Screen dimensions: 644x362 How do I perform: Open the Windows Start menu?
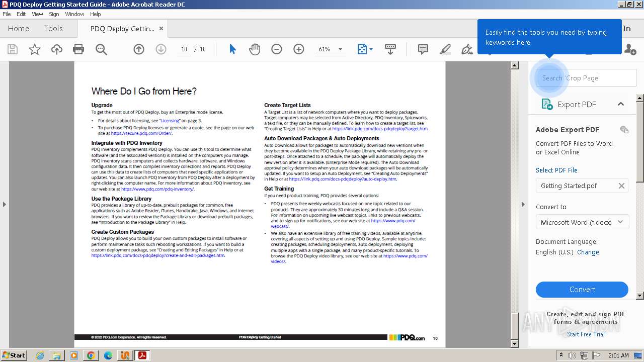point(14,355)
